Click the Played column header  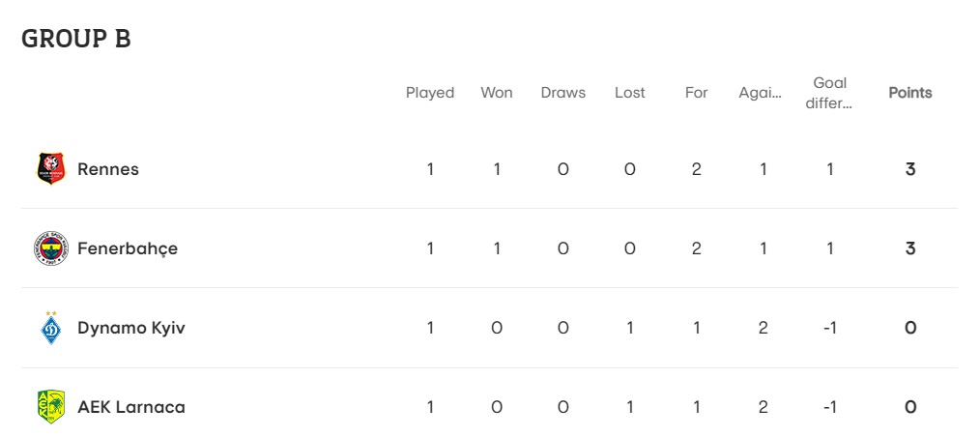pyautogui.click(x=430, y=93)
